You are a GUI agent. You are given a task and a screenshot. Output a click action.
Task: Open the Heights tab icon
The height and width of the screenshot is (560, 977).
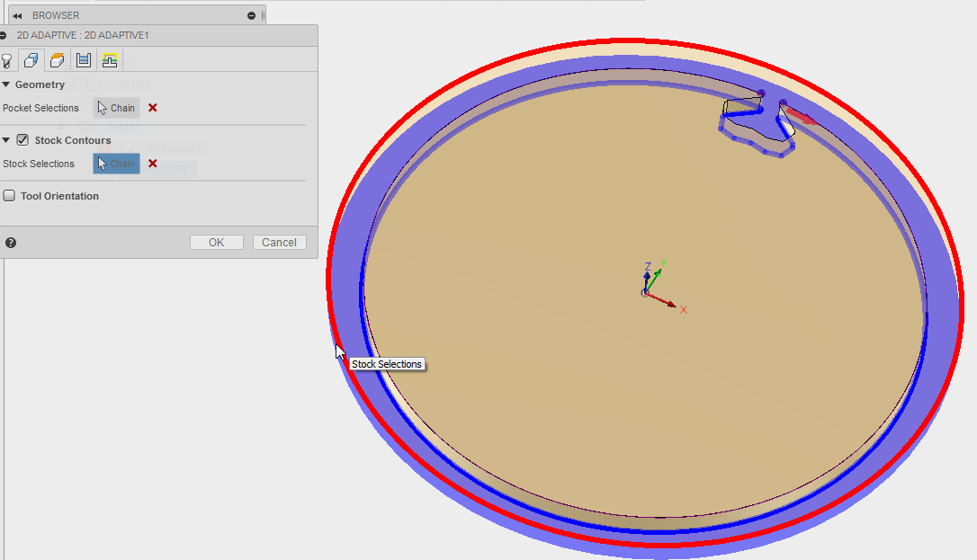click(58, 60)
